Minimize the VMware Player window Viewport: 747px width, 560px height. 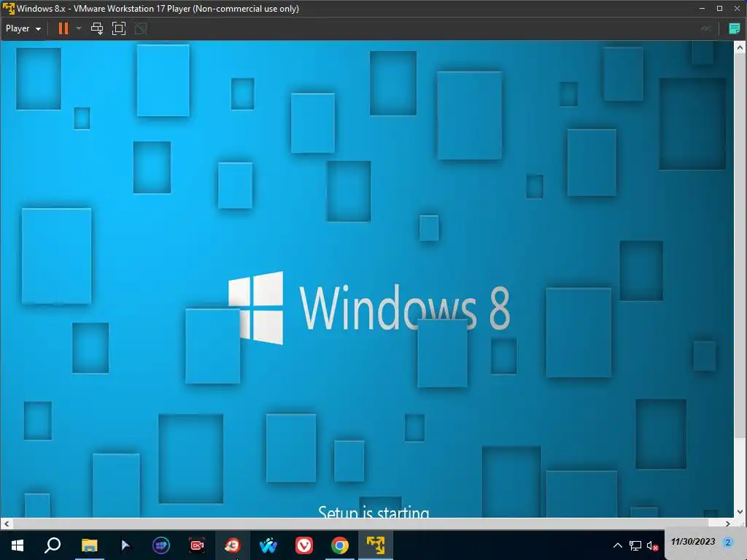click(702, 9)
